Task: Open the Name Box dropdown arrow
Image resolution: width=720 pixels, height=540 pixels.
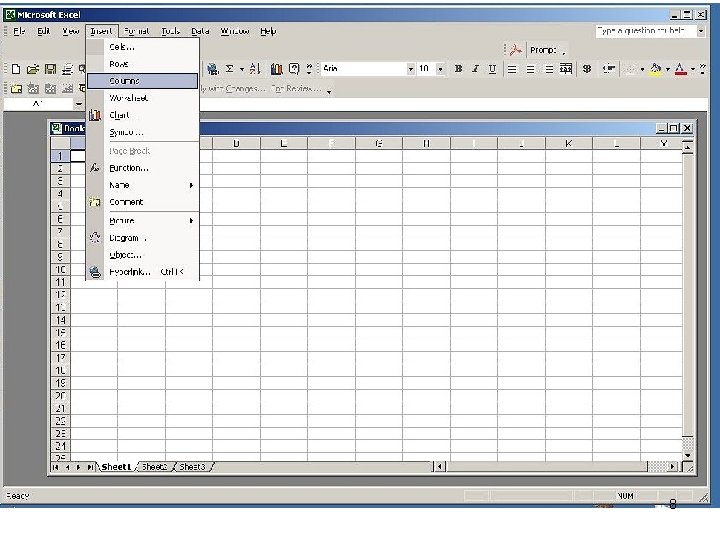Action: pos(79,104)
